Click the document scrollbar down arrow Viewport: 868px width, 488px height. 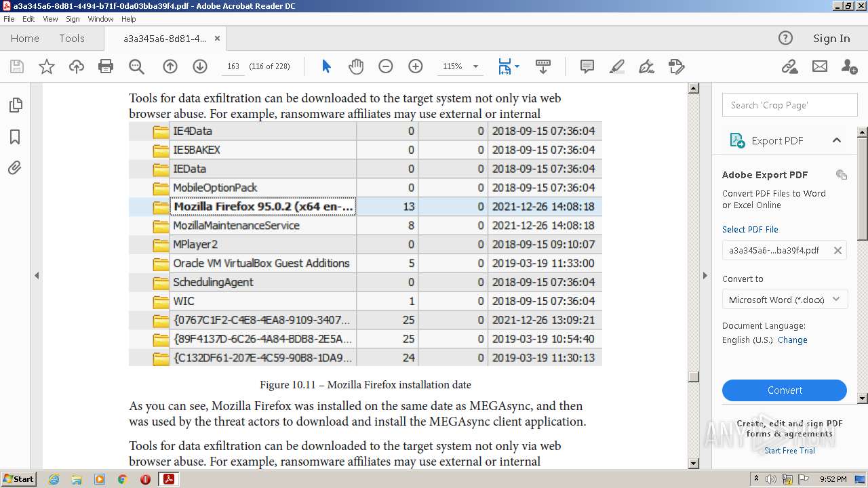pos(693,464)
